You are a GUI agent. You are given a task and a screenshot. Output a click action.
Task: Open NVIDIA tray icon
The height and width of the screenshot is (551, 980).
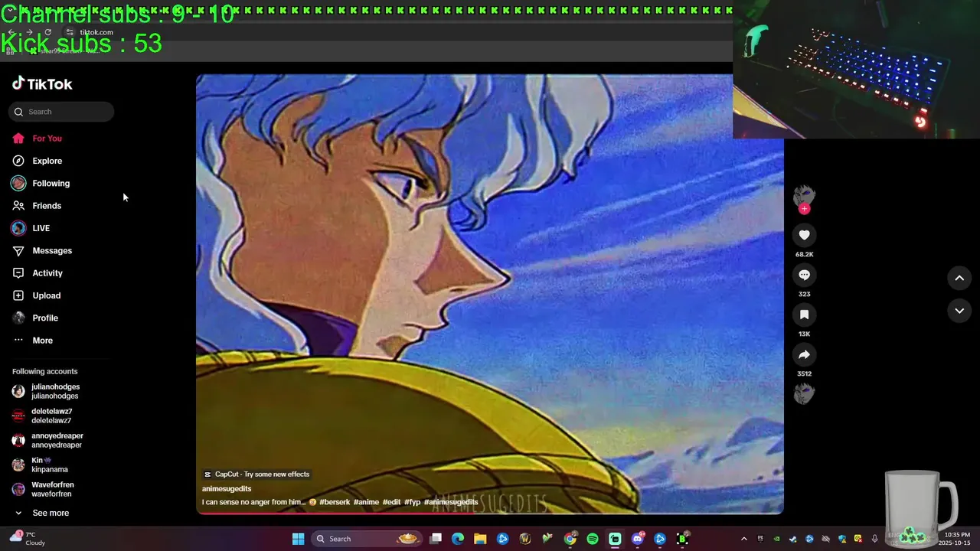pos(776,539)
